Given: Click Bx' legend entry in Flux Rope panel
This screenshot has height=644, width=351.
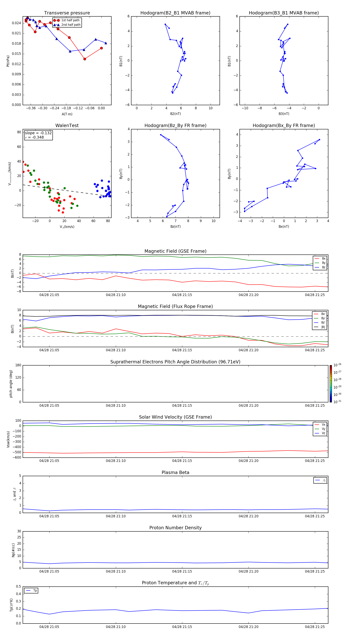Looking at the screenshot, I should [x=320, y=314].
